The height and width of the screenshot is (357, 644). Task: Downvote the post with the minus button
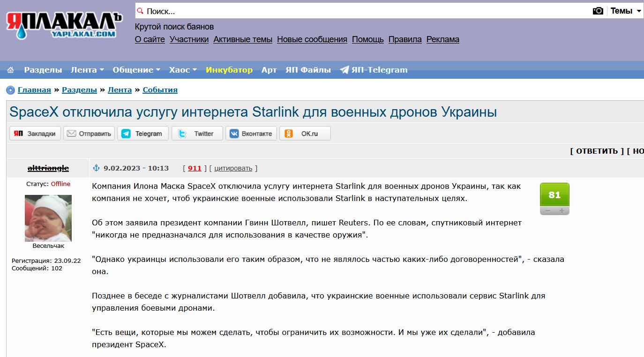[x=547, y=211]
